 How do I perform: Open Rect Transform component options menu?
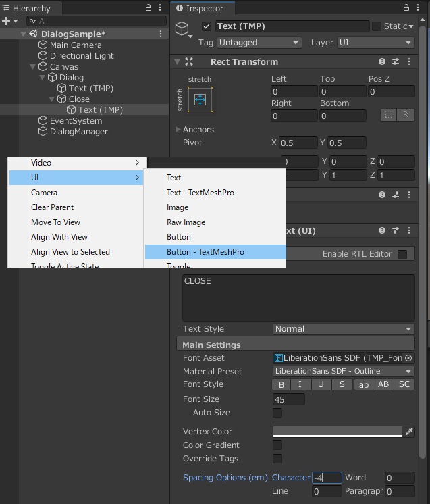409,61
